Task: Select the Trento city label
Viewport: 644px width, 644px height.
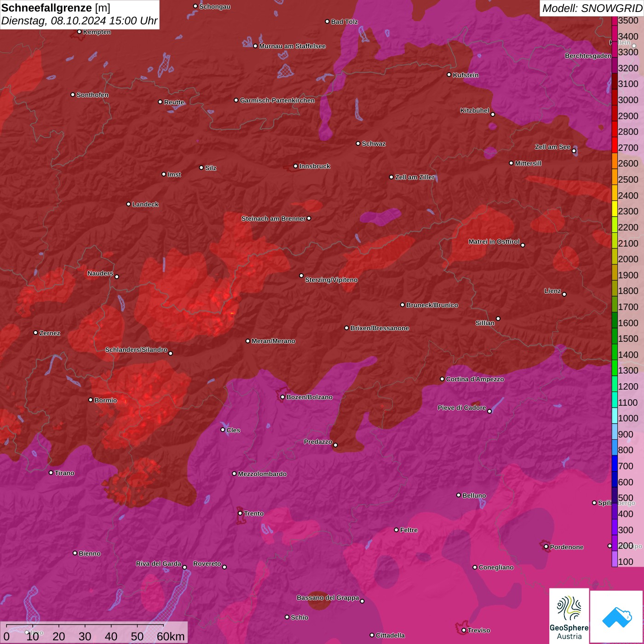Action: (x=254, y=513)
